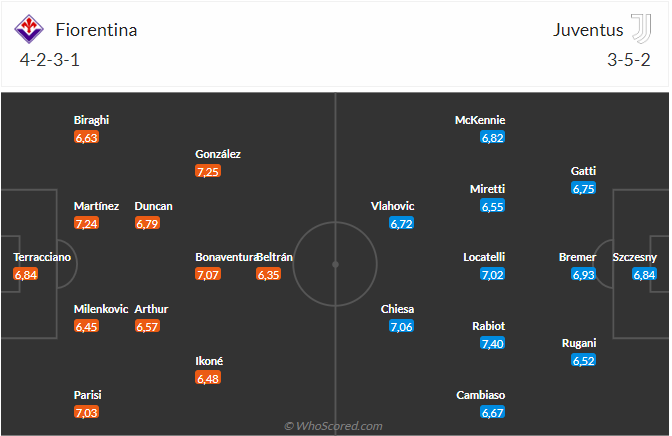The height and width of the screenshot is (436, 672).
Task: Select goalkeeper Terracciano's name
Action: 42,257
